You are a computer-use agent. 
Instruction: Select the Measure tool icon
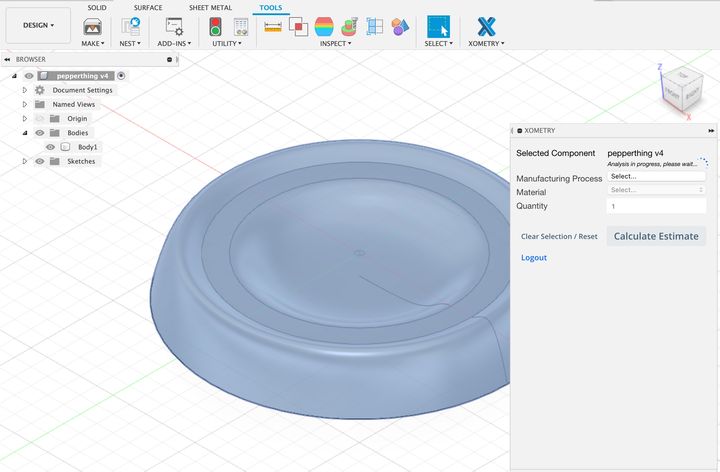tap(272, 26)
